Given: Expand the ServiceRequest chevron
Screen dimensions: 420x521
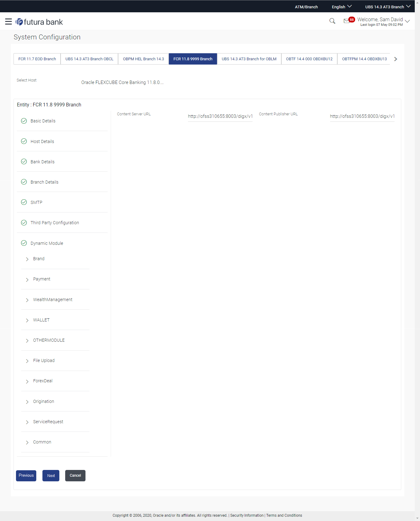Looking at the screenshot, I should pyautogui.click(x=27, y=422).
